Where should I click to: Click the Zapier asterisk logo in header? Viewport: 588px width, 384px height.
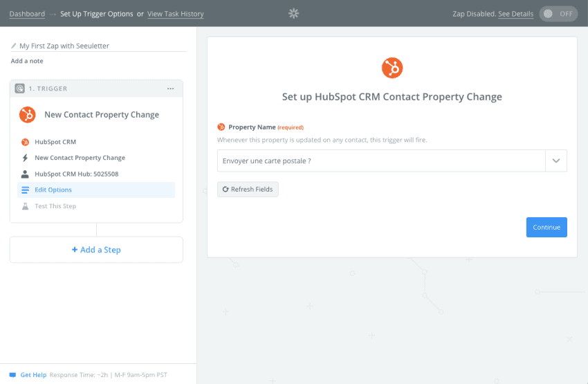[x=293, y=14]
